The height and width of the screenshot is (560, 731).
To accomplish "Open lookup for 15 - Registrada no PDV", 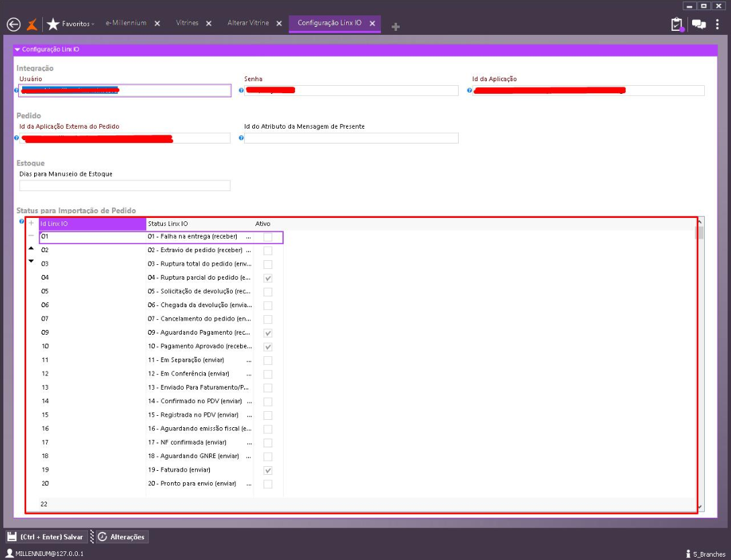I will 249,415.
